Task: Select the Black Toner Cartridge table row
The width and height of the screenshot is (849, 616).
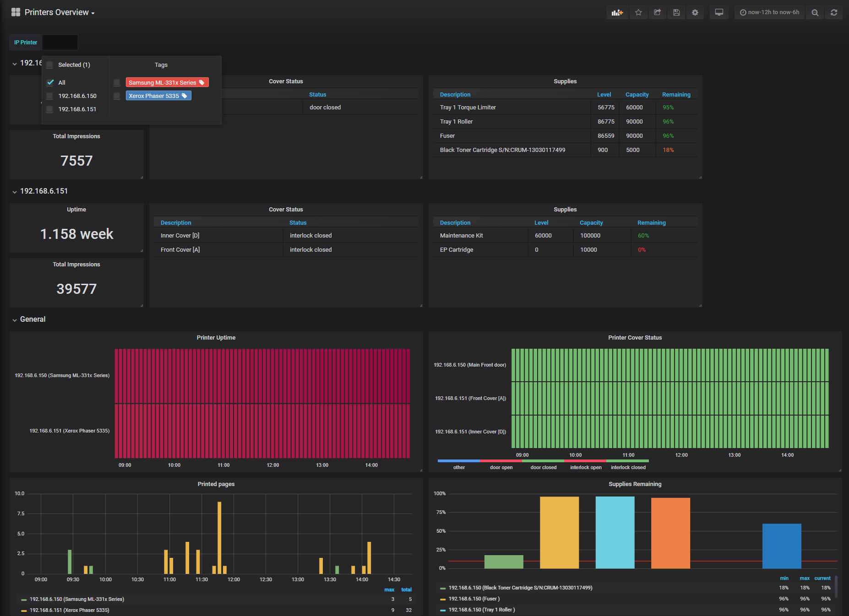Action: (x=566, y=150)
